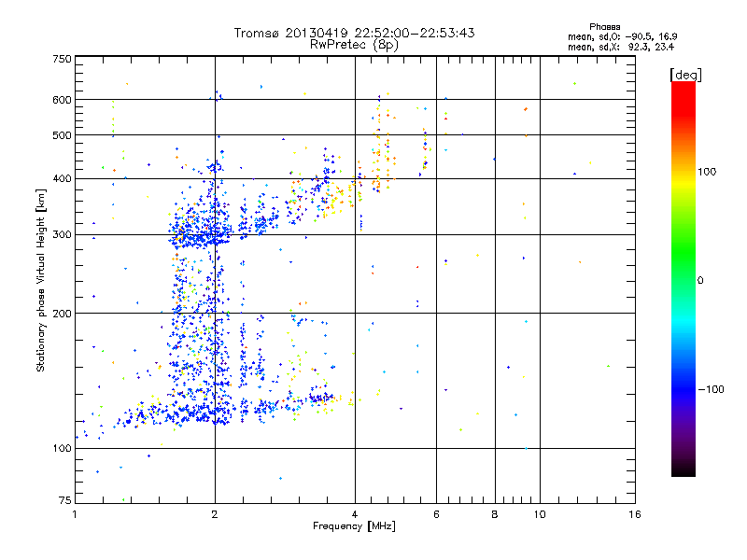The width and height of the screenshot is (747, 560).
Task: Click the [deg] unit label above the colorbar
Action: click(685, 75)
